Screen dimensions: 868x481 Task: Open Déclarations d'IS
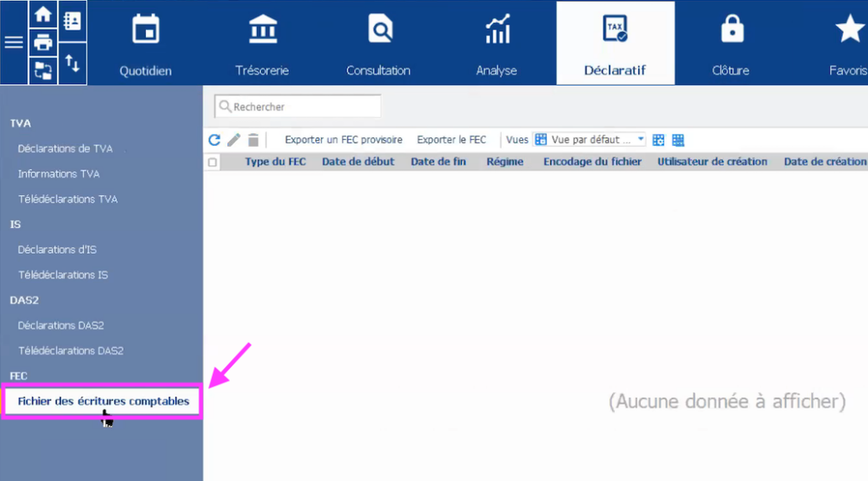point(57,249)
